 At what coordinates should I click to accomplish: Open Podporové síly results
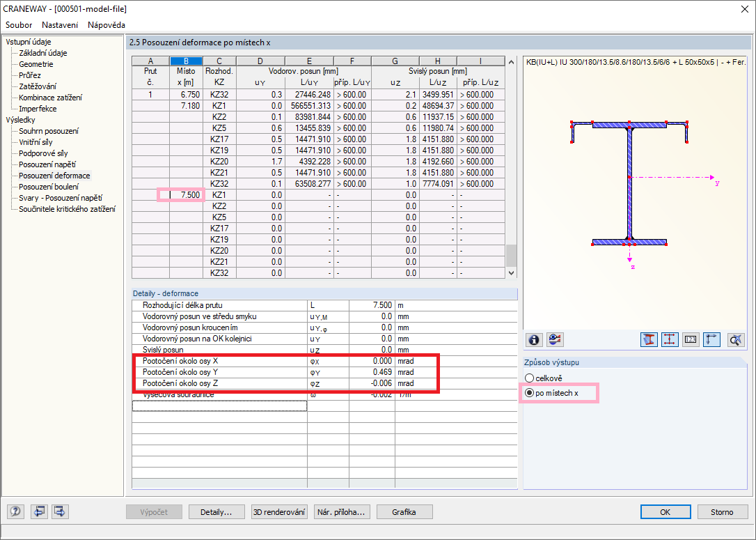tap(43, 153)
